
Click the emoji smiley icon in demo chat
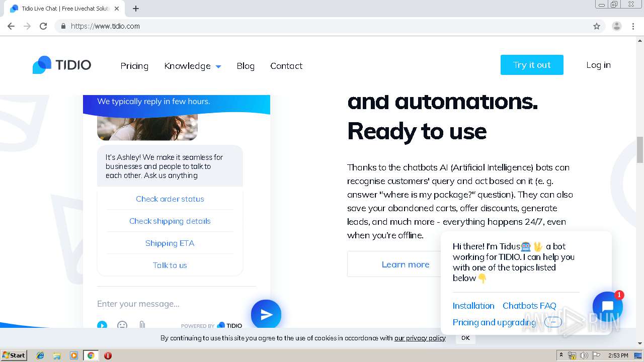tap(122, 325)
